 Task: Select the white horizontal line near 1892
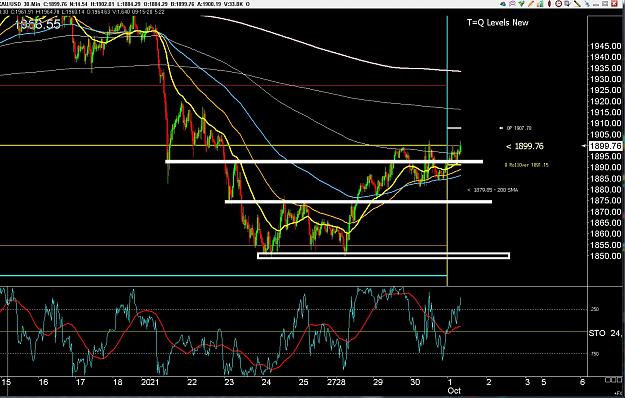[x=324, y=162]
